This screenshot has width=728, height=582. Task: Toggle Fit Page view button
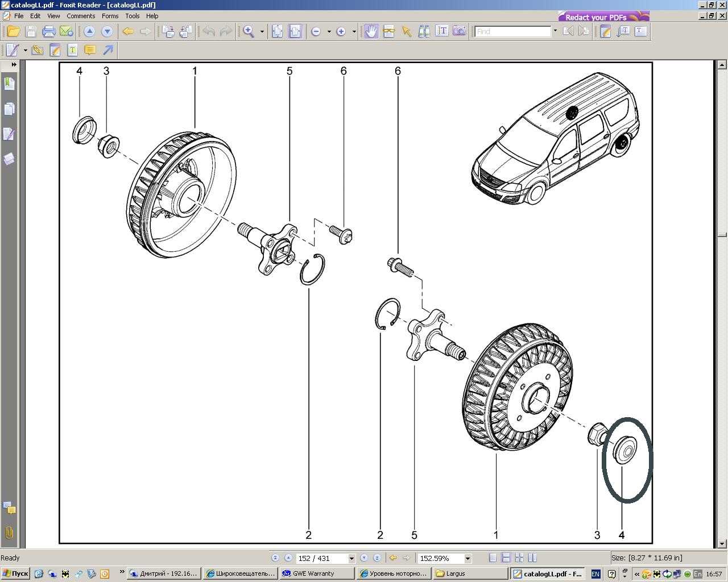[277, 32]
